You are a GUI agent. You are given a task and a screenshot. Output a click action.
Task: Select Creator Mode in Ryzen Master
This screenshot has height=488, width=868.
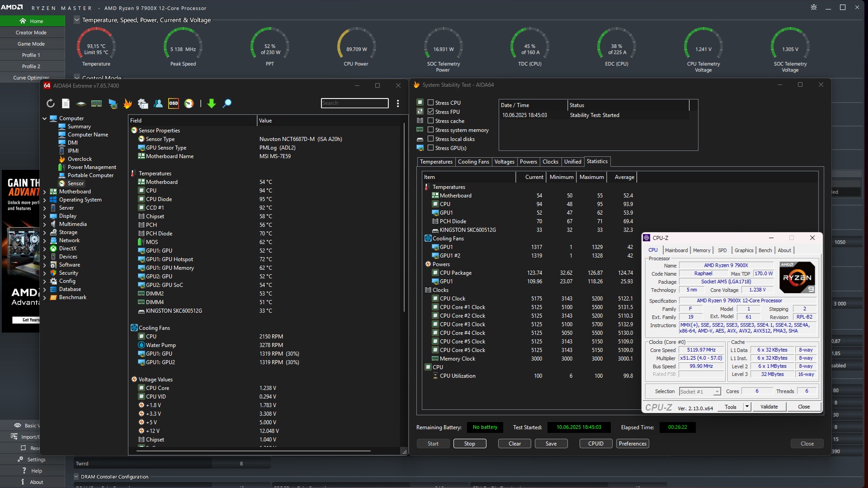(32, 33)
